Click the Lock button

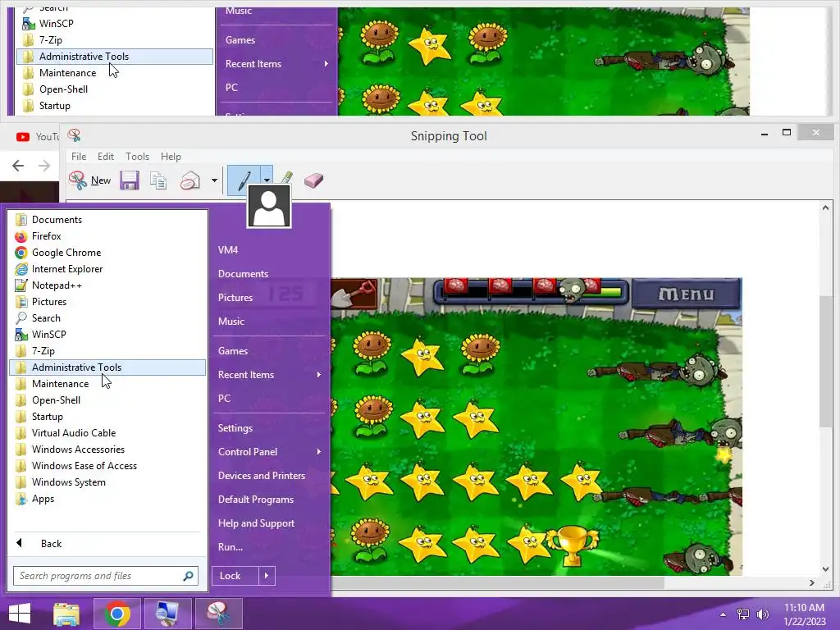pos(235,576)
